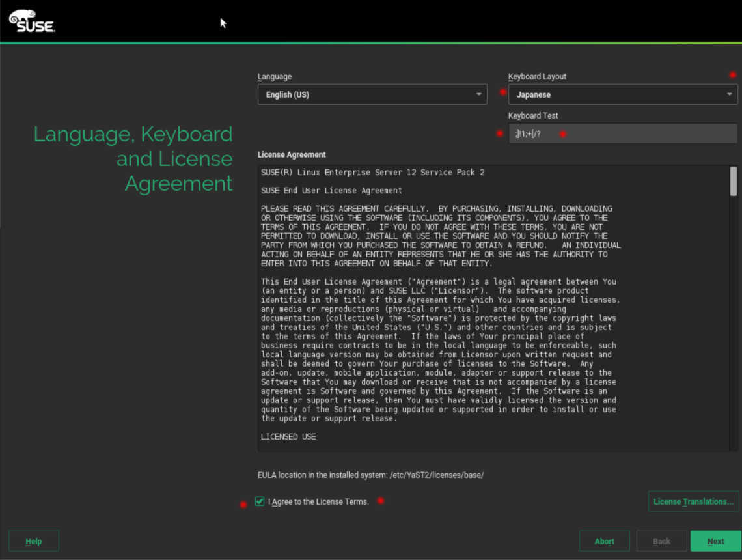Open the Language dropdown showing English (US)
742x560 pixels.
372,94
